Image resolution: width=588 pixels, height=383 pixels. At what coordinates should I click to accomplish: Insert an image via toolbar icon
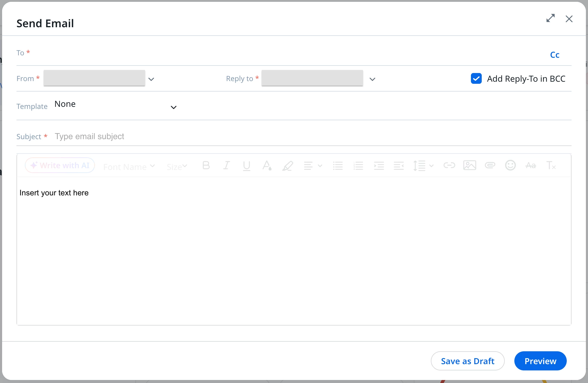pyautogui.click(x=469, y=165)
